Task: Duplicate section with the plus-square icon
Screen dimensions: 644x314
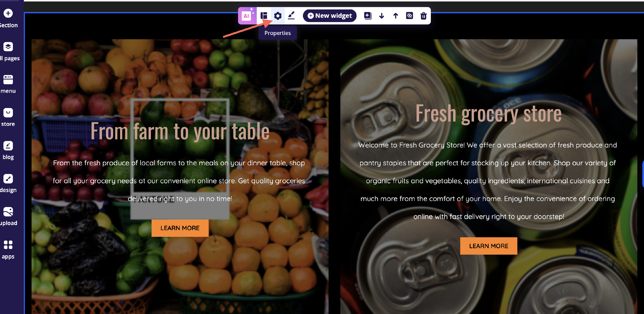Action: tap(368, 16)
